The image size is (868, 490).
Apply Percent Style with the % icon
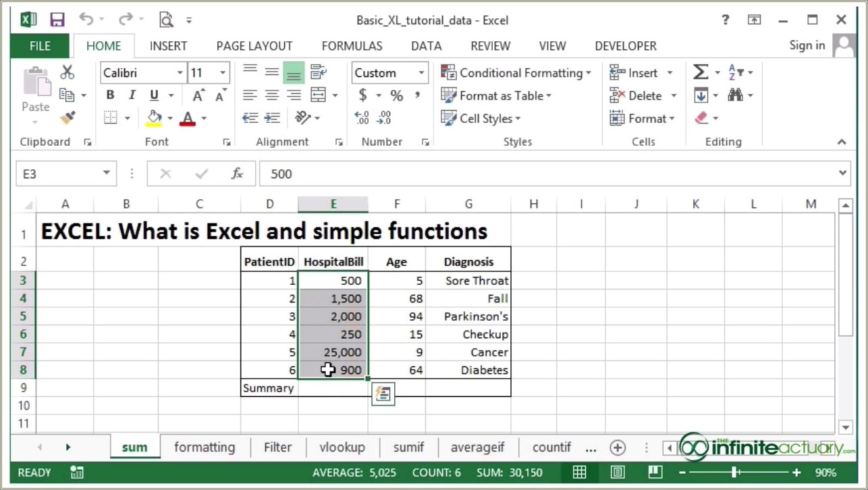coord(397,96)
